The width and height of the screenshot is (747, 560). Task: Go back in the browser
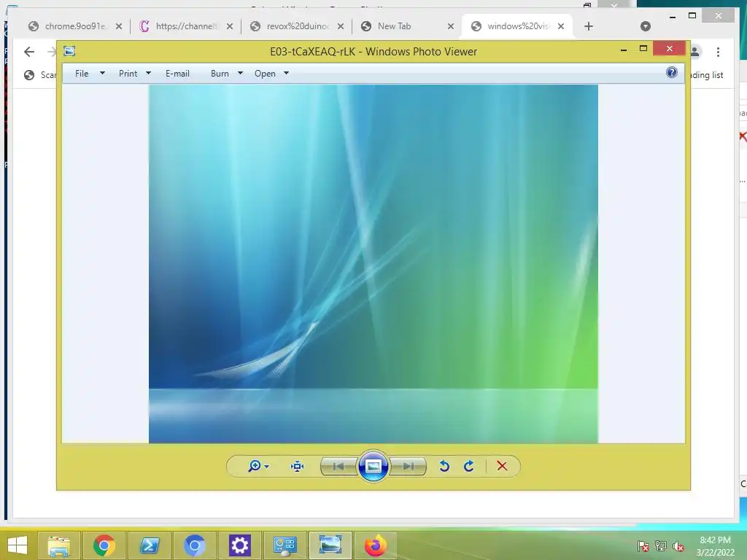pos(29,52)
